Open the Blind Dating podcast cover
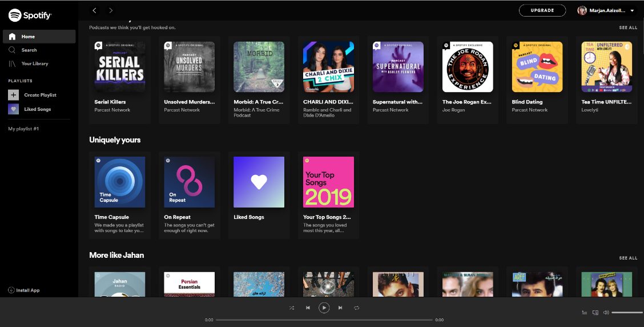The image size is (644, 327). click(x=537, y=67)
